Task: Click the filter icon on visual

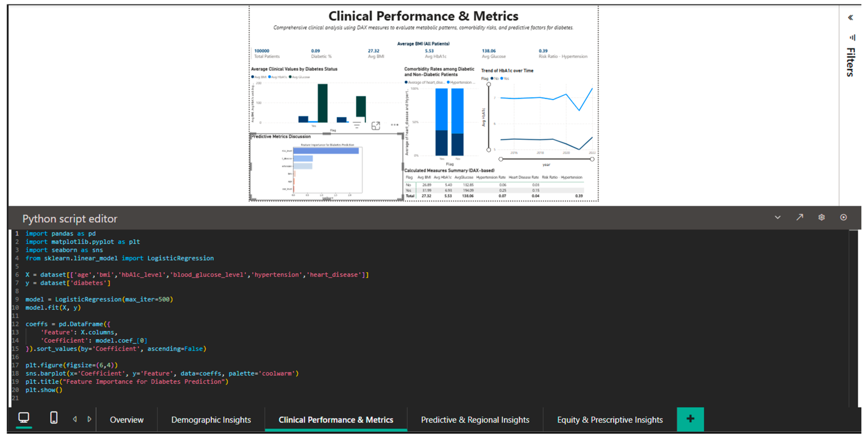Action: tap(356, 125)
